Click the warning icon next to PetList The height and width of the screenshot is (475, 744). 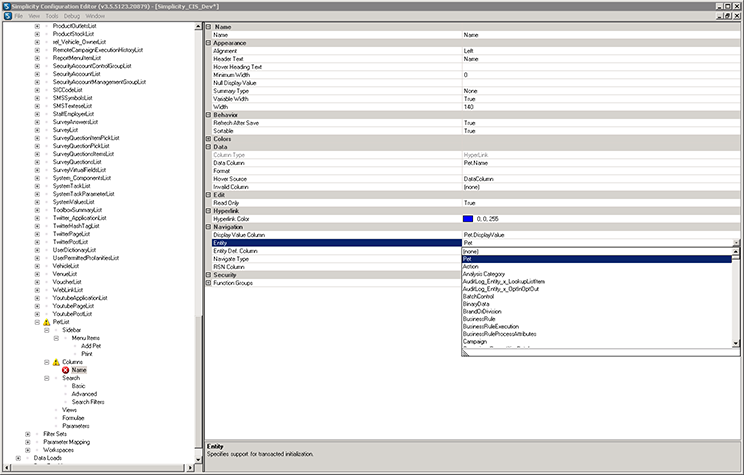46,322
